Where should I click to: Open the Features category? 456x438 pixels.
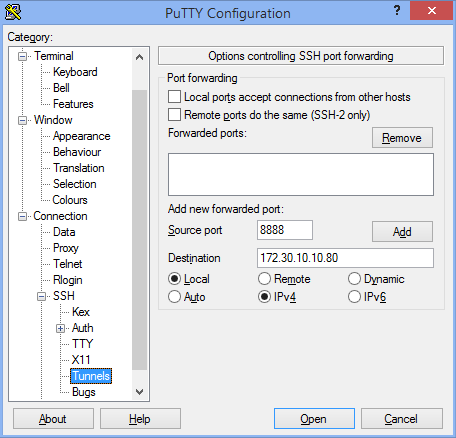point(73,104)
